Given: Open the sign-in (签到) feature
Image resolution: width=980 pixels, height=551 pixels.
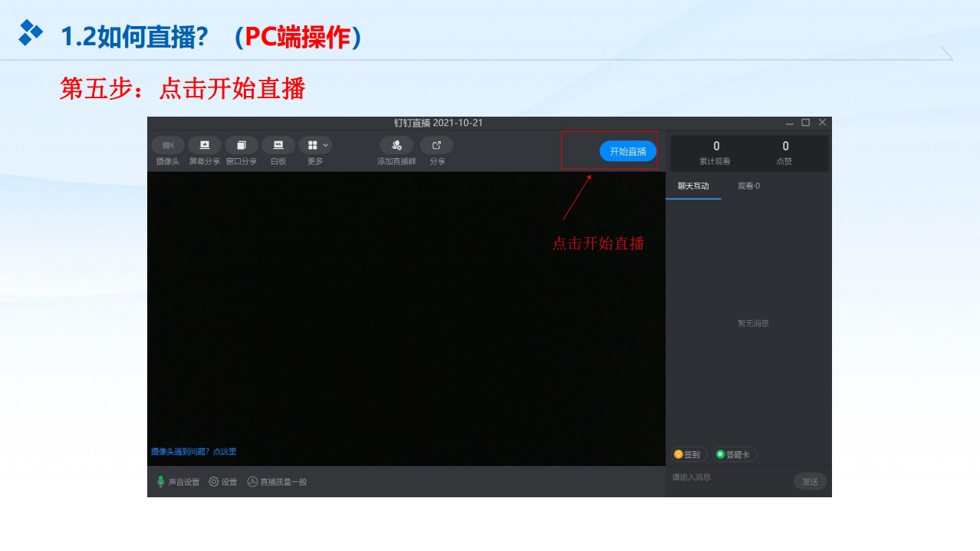Looking at the screenshot, I should [x=688, y=454].
